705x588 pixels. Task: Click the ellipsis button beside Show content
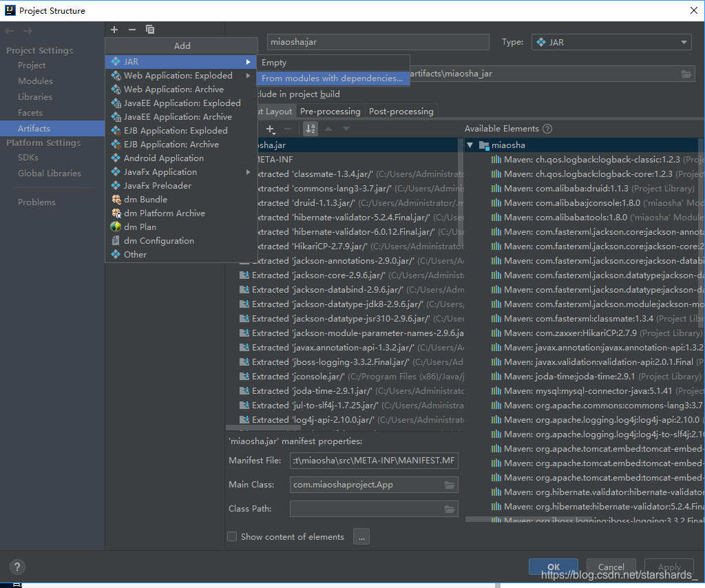361,536
